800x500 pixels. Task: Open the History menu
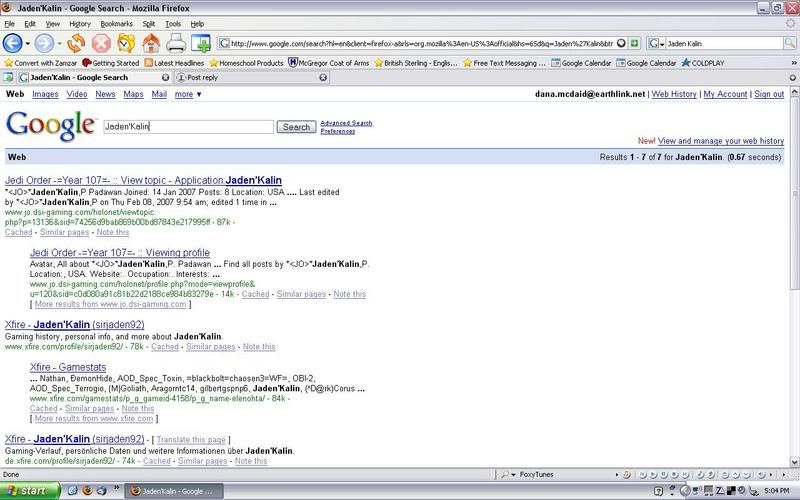coord(80,24)
